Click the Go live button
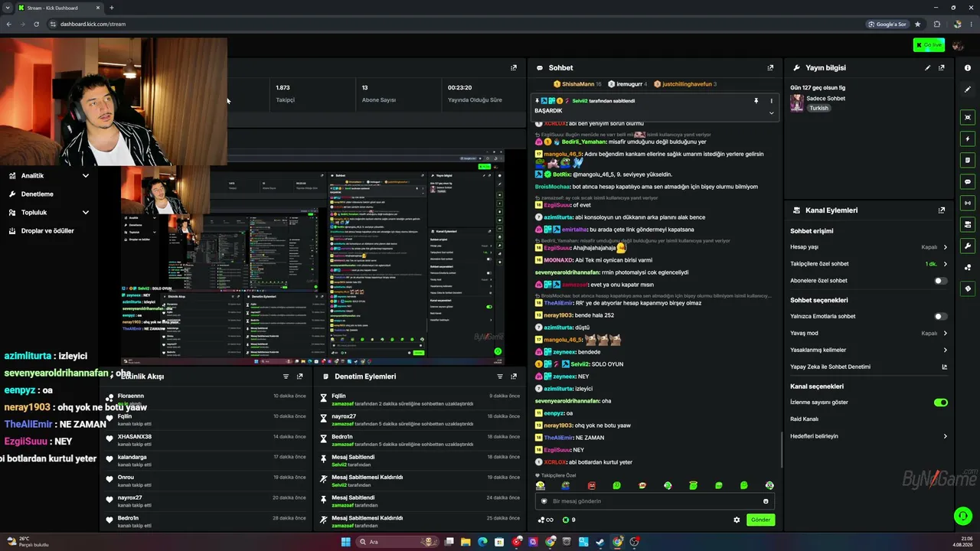The width and height of the screenshot is (980, 551). click(929, 45)
